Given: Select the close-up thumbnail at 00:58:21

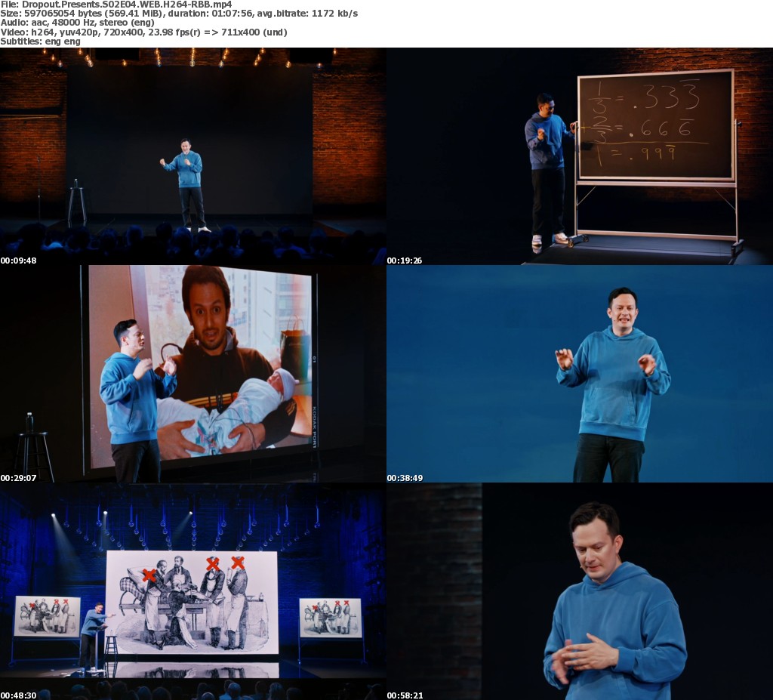Looking at the screenshot, I should (580, 591).
